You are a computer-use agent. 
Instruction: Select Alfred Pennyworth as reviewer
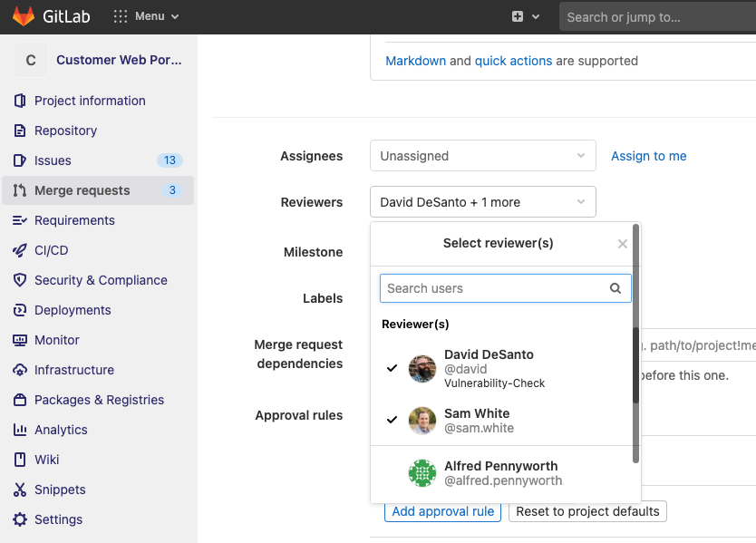point(502,473)
